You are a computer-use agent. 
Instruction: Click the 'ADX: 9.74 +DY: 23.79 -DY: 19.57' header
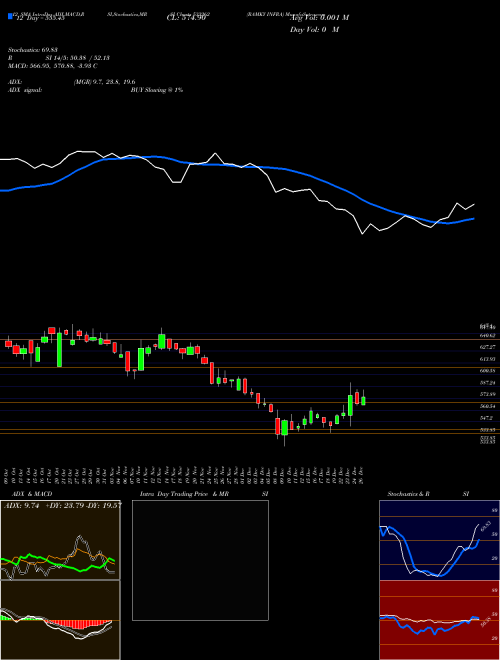[62, 506]
